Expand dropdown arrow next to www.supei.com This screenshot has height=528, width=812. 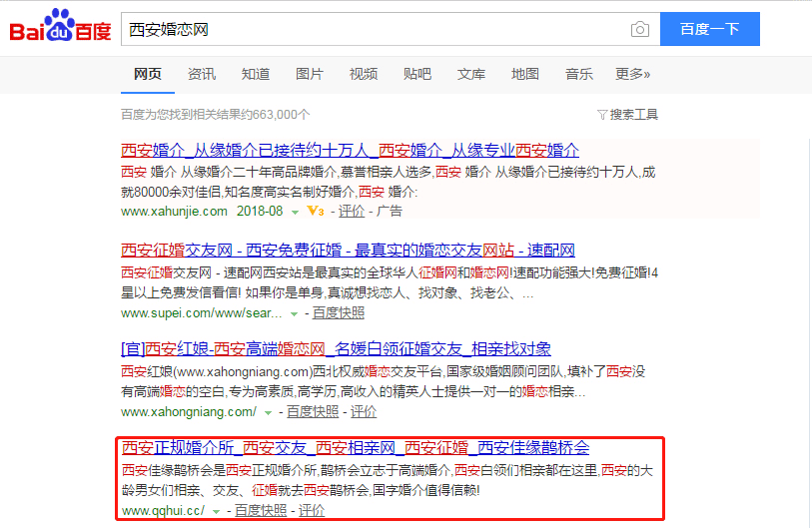[294, 314]
